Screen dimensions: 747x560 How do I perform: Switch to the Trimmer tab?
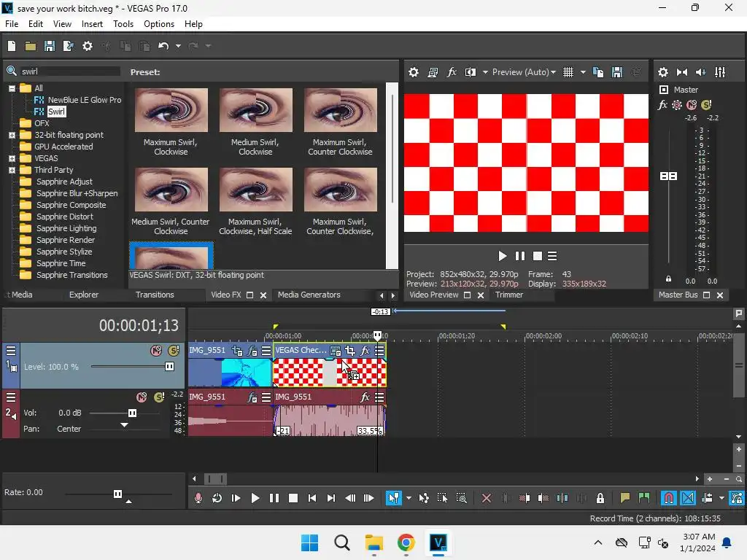click(x=508, y=295)
